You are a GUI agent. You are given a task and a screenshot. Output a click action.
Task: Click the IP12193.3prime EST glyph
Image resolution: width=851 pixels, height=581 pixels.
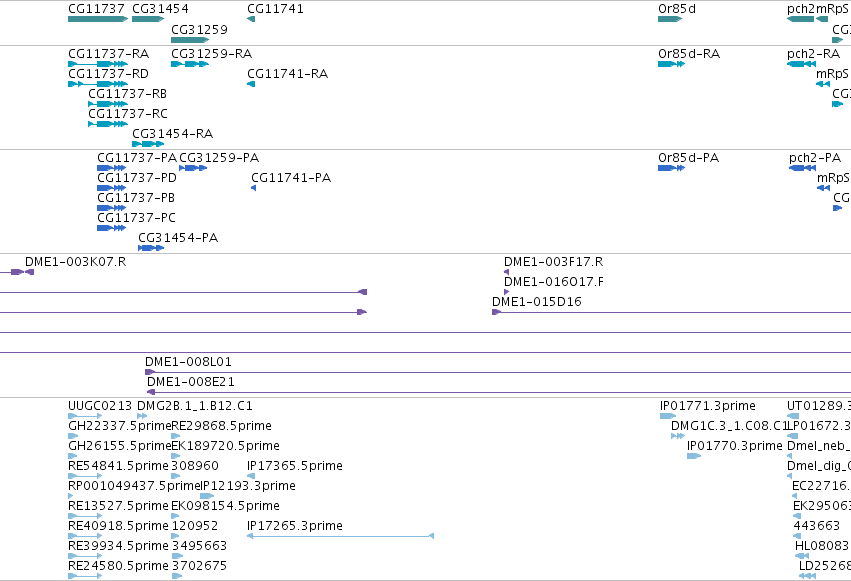[x=207, y=496]
